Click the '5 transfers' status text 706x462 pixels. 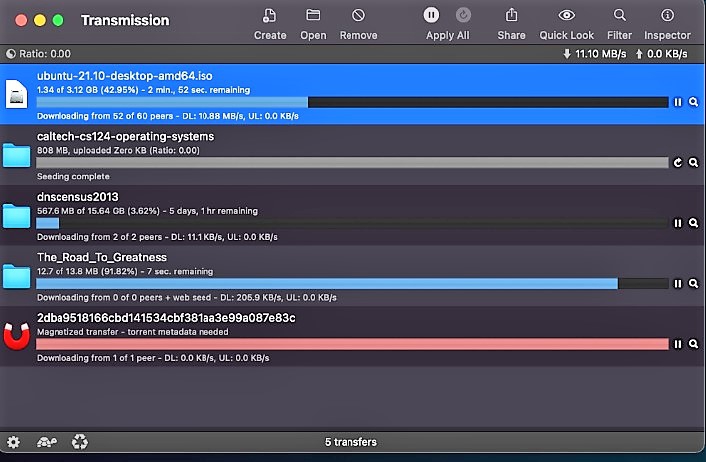coord(351,442)
